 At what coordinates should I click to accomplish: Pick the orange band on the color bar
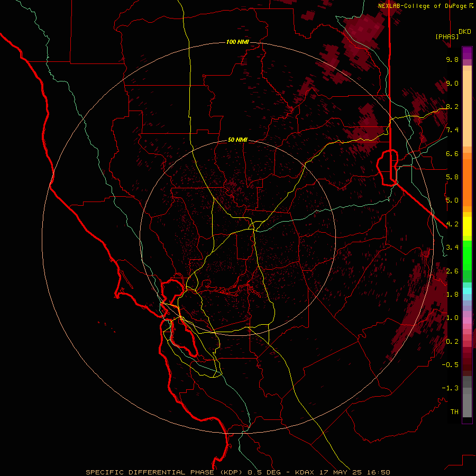click(x=467, y=182)
